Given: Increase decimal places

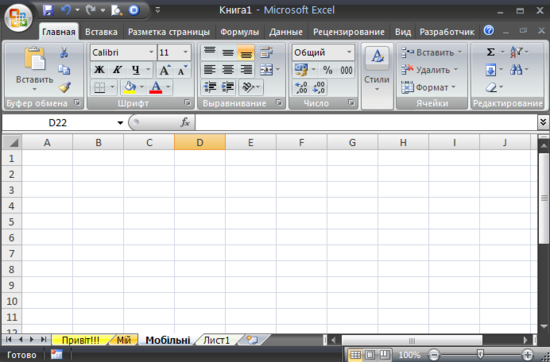Looking at the screenshot, I should coord(301,87).
